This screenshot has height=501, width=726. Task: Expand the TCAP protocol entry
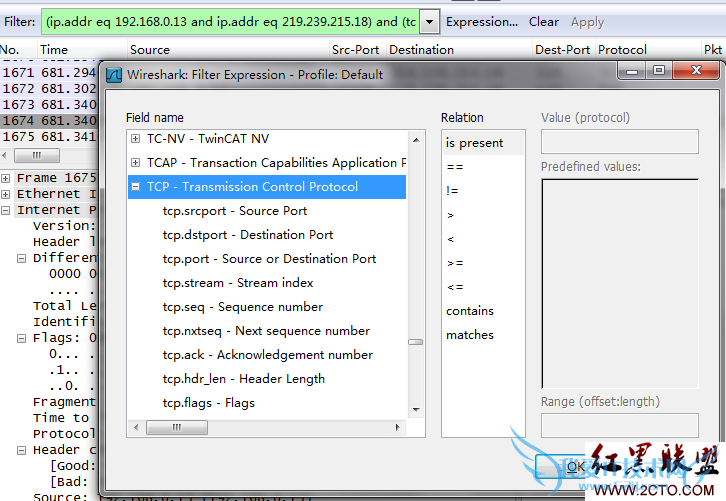pyautogui.click(x=135, y=163)
